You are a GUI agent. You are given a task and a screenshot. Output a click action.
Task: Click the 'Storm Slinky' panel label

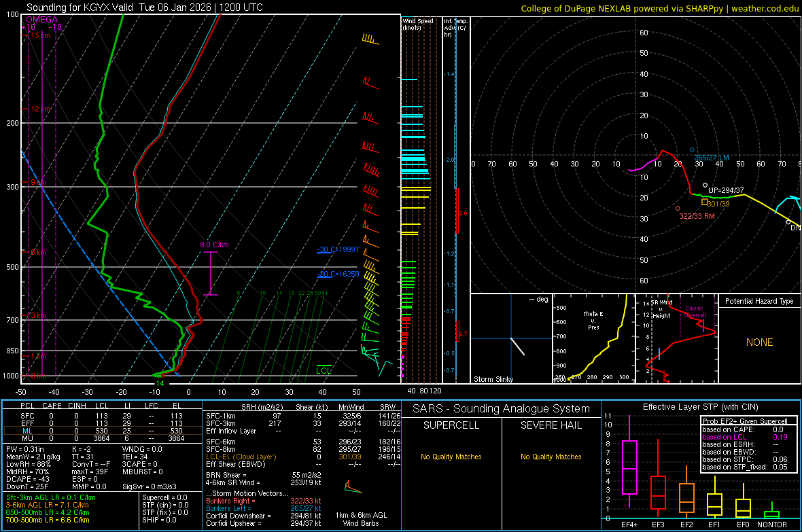tap(493, 379)
